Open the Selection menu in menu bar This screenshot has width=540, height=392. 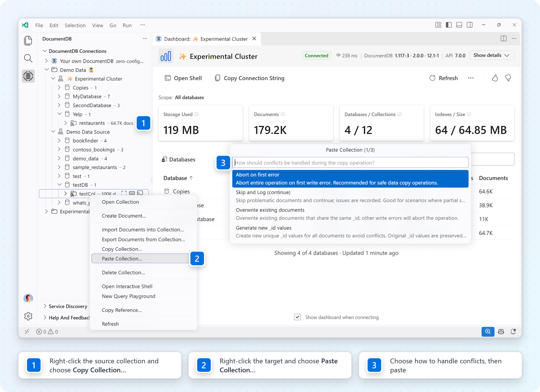[75, 25]
